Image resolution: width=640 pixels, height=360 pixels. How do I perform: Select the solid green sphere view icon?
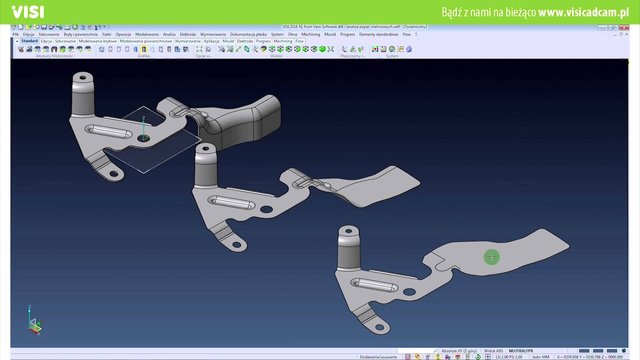(x=322, y=49)
